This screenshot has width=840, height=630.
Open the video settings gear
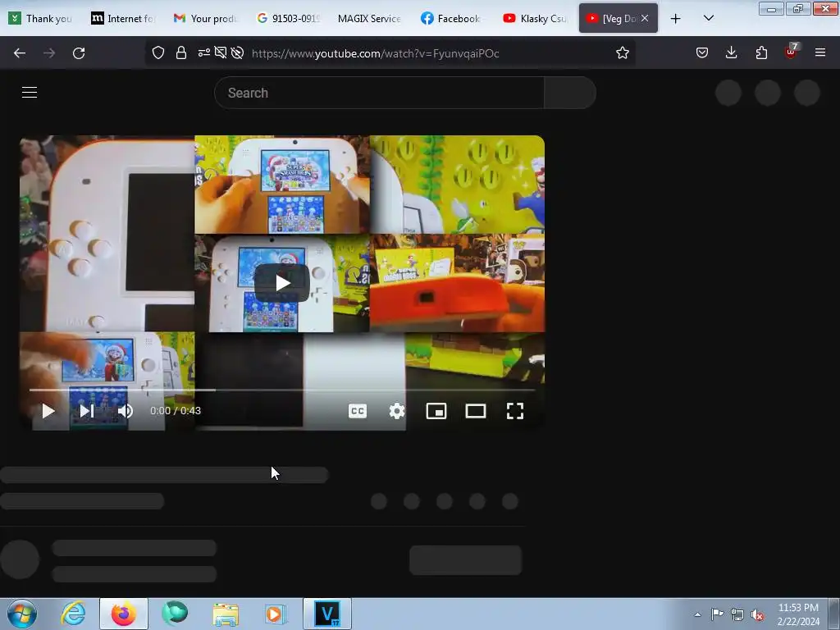pyautogui.click(x=397, y=411)
